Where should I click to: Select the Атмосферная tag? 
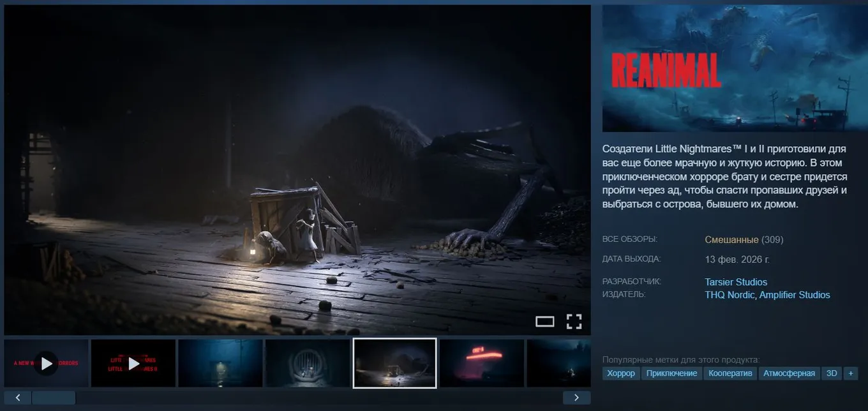(x=789, y=373)
